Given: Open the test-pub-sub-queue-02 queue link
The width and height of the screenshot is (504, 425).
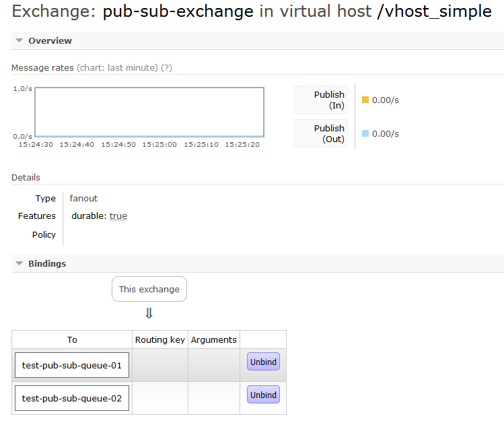Looking at the screenshot, I should [x=72, y=398].
